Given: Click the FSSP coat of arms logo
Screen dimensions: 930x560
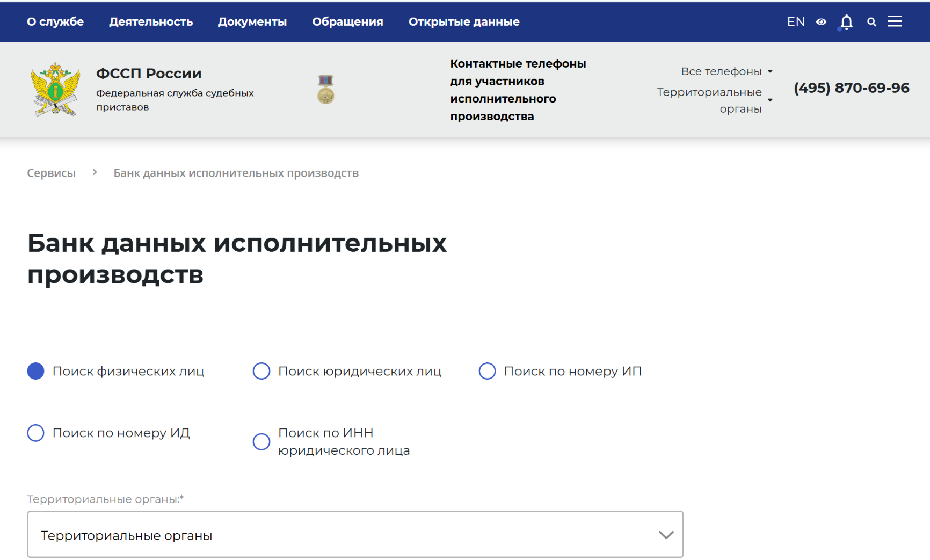Looking at the screenshot, I should click(55, 89).
